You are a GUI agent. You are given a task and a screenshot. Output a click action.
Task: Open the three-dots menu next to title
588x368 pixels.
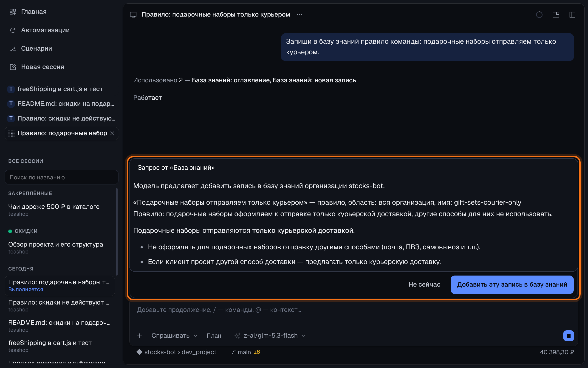pyautogui.click(x=299, y=14)
